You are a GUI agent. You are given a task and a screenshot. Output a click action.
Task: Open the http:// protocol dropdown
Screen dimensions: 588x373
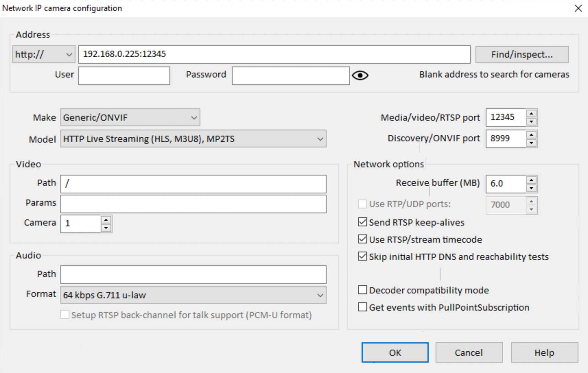(44, 55)
